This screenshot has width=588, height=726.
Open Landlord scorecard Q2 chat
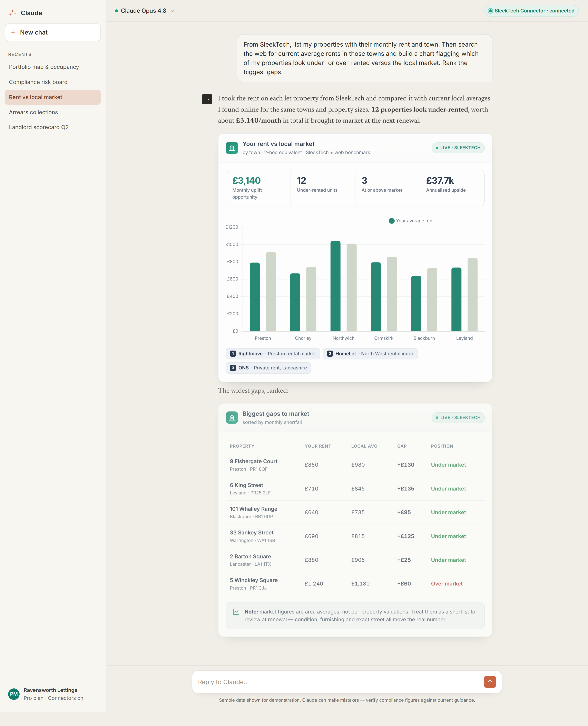pyautogui.click(x=53, y=127)
